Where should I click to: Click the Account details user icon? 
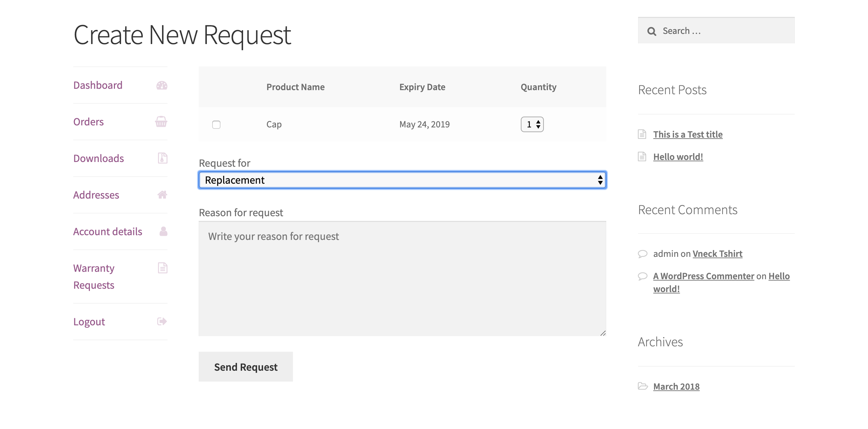coord(163,231)
